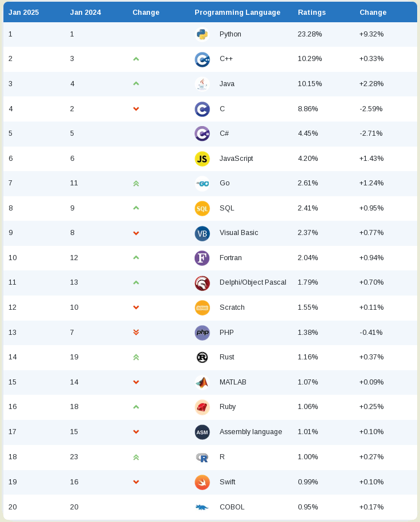Click the double down arrow beside PHP
The width and height of the screenshot is (420, 522).
click(136, 333)
